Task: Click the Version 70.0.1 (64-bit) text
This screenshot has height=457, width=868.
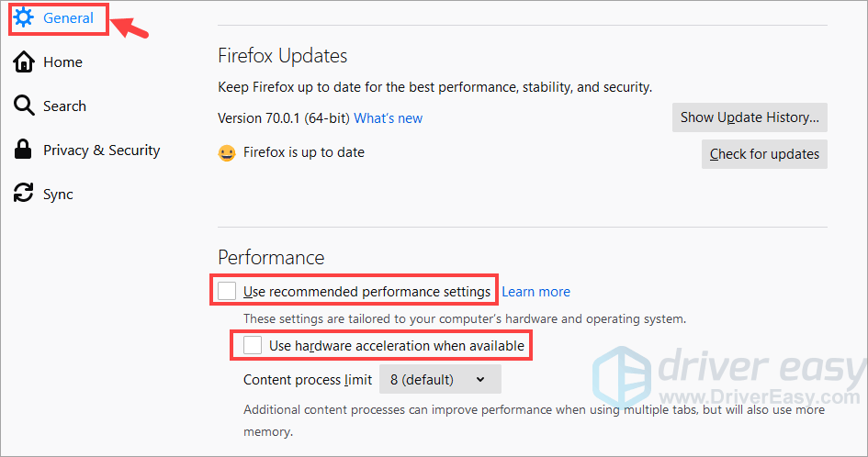Action: click(283, 117)
